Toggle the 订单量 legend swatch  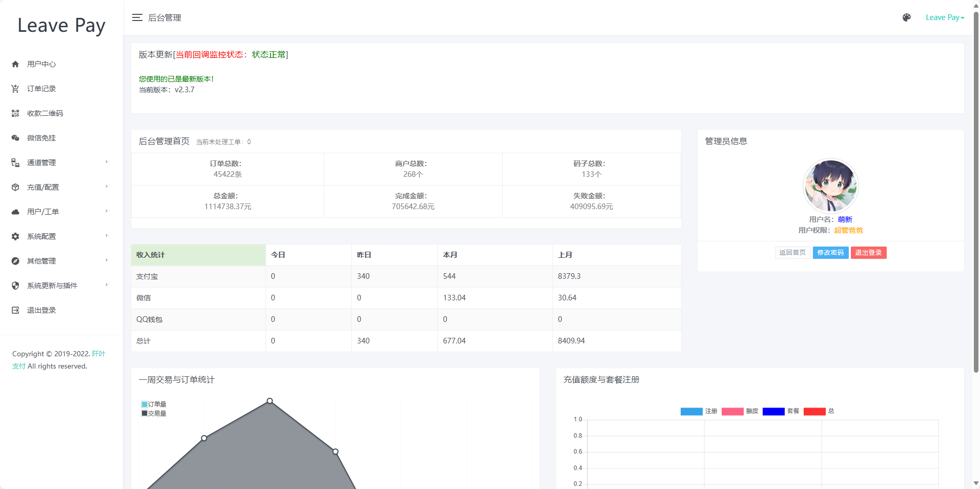[x=145, y=404]
